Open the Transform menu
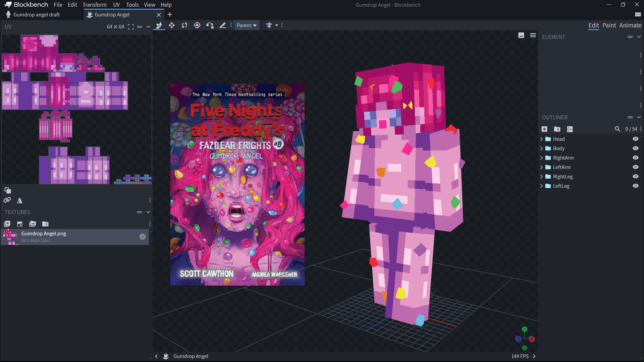 tap(95, 5)
